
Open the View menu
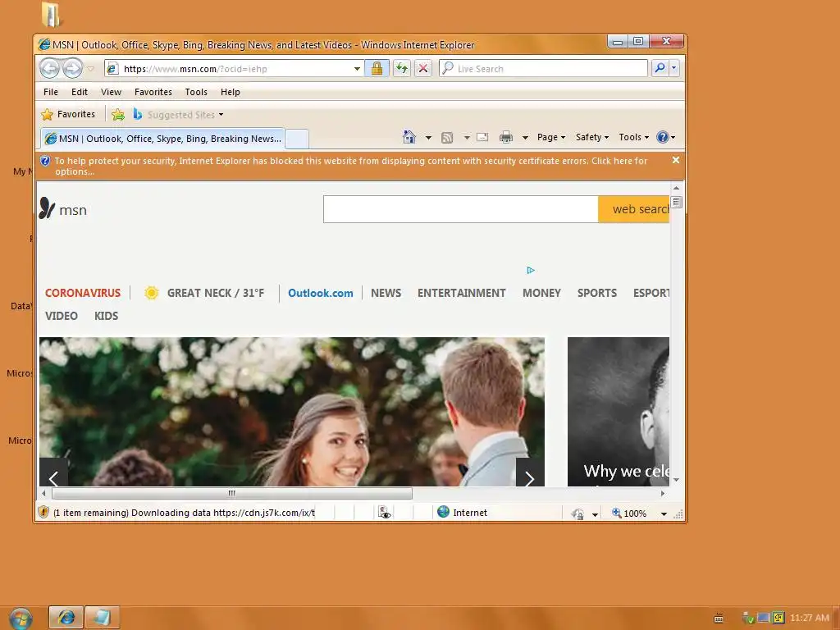[111, 92]
